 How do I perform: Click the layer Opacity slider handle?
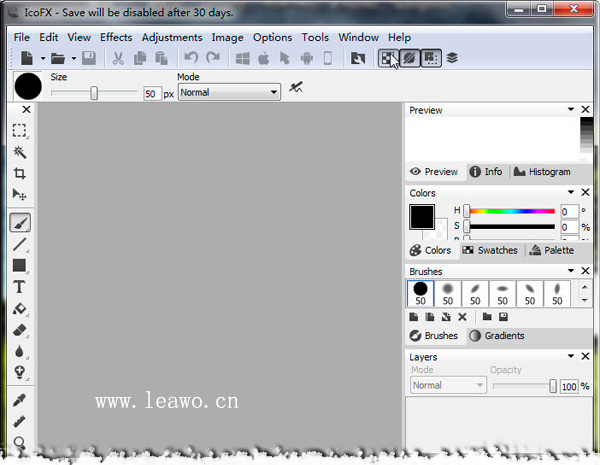pyautogui.click(x=553, y=386)
